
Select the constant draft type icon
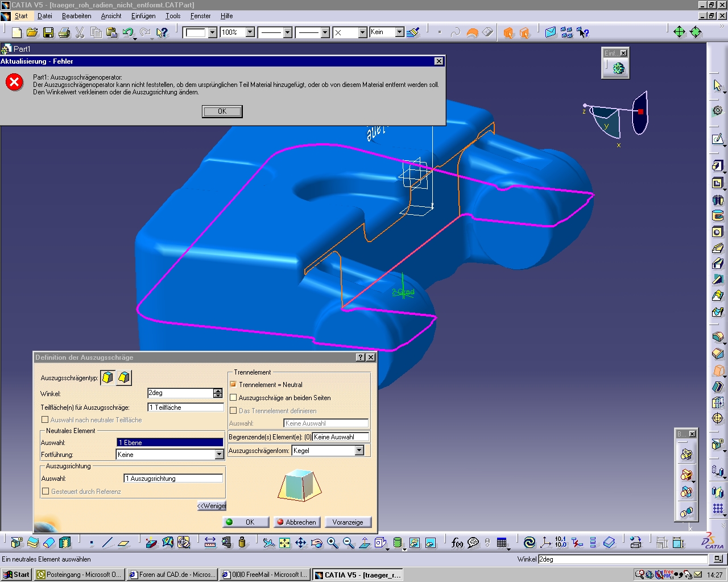point(107,377)
